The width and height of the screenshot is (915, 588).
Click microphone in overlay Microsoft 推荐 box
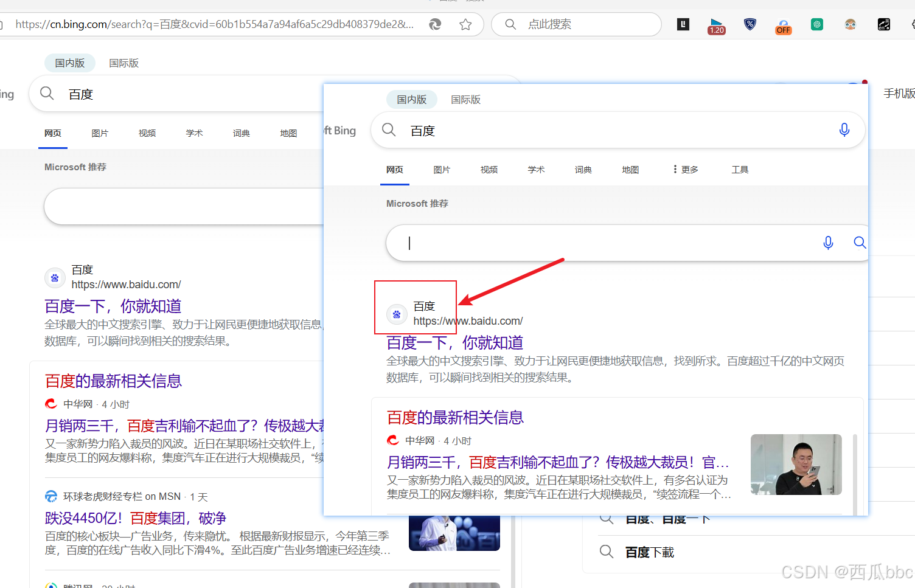pos(828,243)
